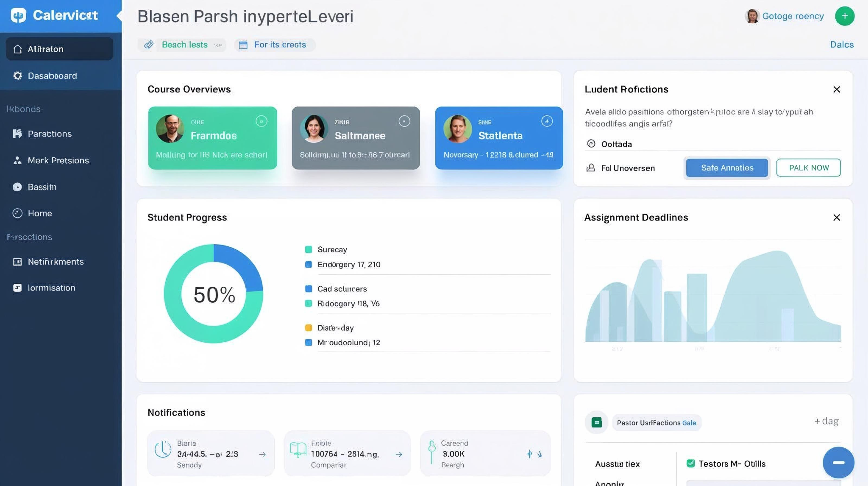
Task: Select the Bassitn circle icon
Action: pos(17,187)
